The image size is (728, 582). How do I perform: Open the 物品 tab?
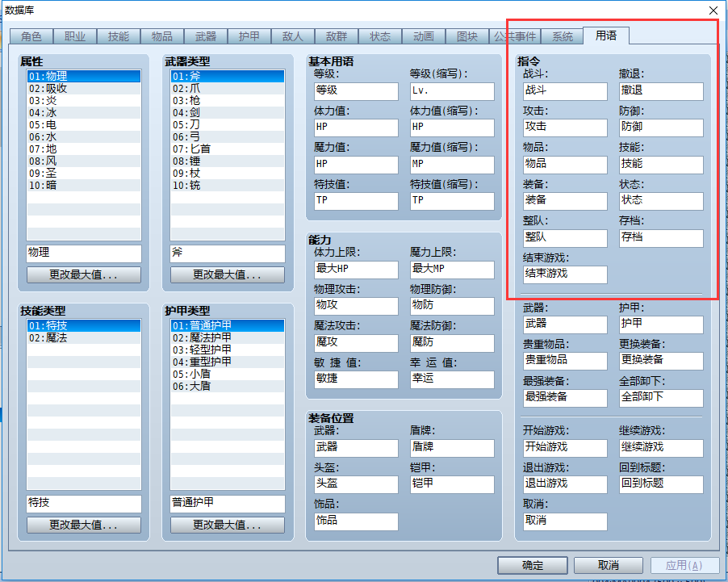pyautogui.click(x=162, y=36)
